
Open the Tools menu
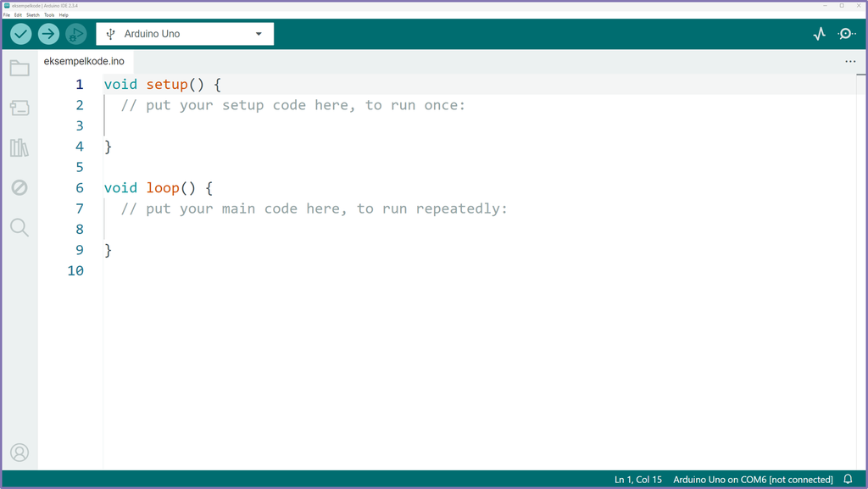point(49,15)
